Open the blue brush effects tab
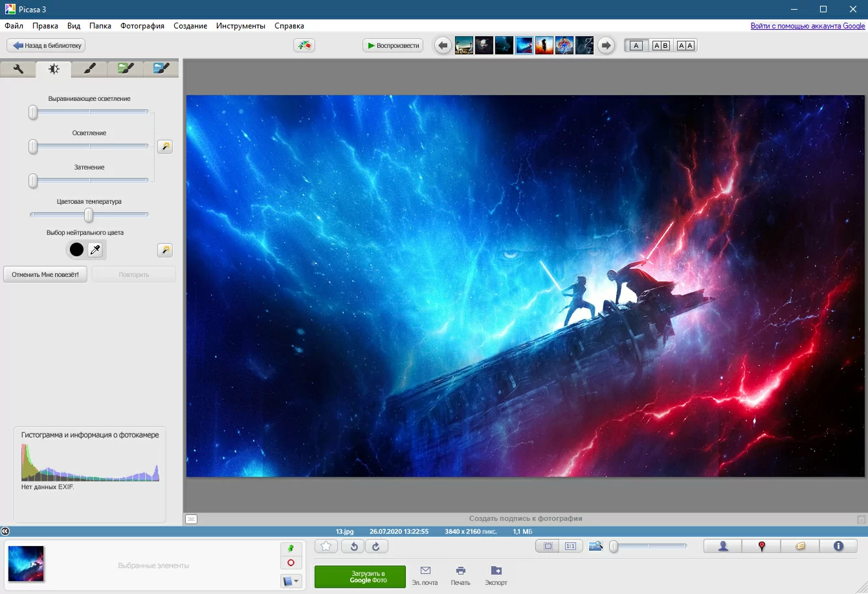Image resolution: width=868 pixels, height=594 pixels. point(161,69)
